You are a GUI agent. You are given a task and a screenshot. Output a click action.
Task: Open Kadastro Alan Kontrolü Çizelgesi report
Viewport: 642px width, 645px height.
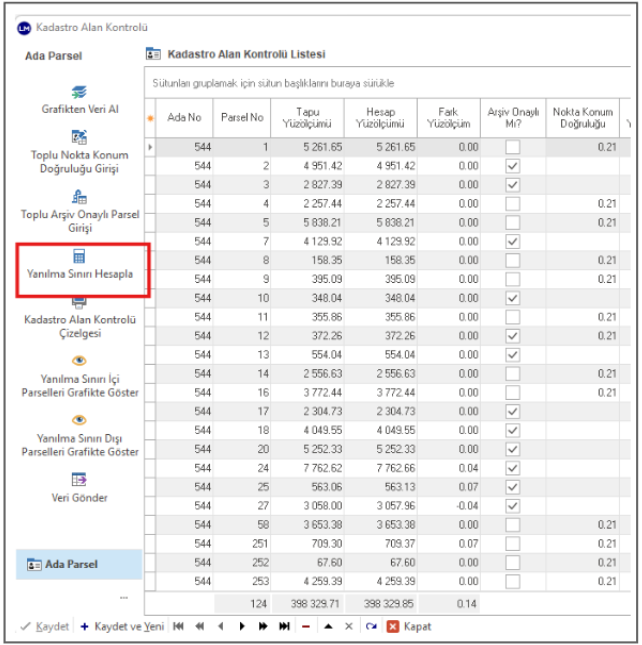point(80,303)
